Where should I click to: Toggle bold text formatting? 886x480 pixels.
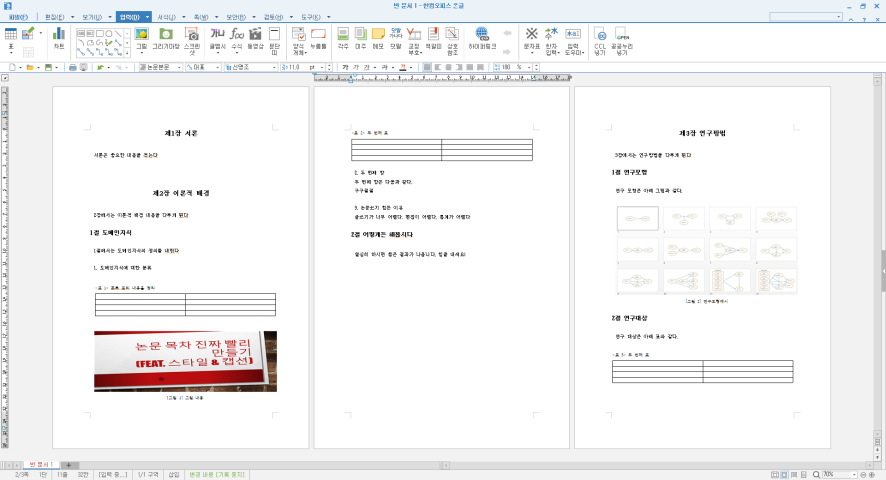click(345, 67)
